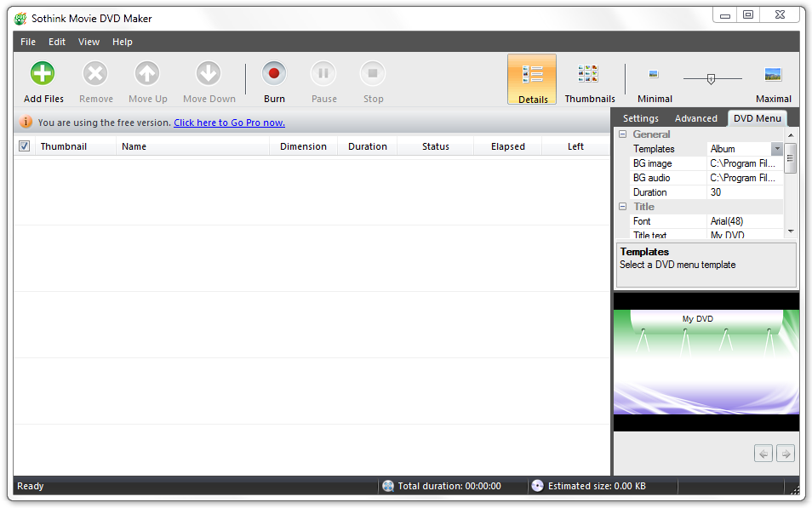Switch to the Settings tab
Viewport: 812px width, 508px height.
[x=641, y=118]
